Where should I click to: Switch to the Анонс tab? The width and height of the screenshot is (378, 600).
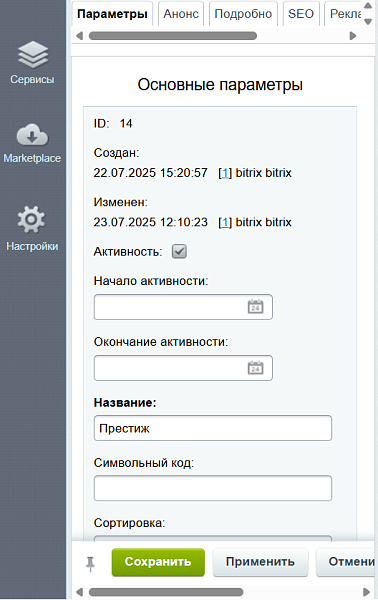pyautogui.click(x=181, y=14)
